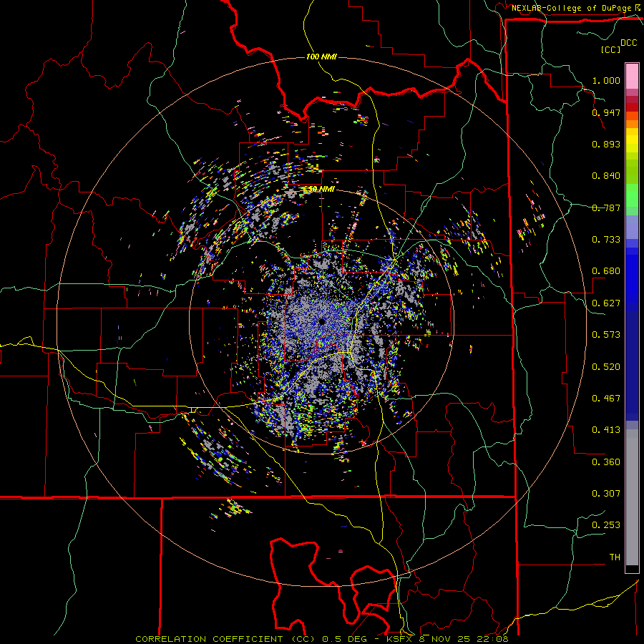Click the bright green segment of the color bar

[632, 195]
